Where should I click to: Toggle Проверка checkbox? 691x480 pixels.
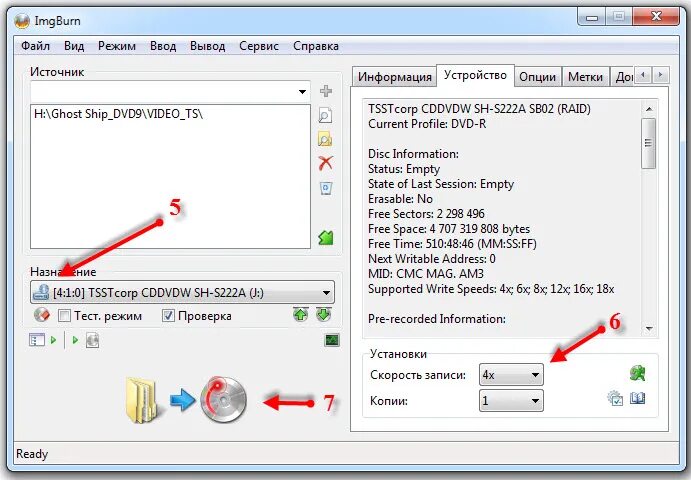168,316
